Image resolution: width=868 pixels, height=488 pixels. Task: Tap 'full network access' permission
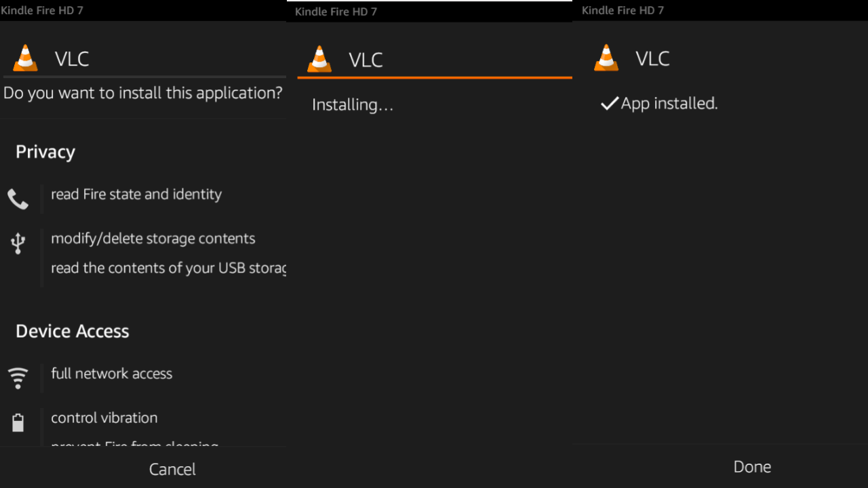112,373
